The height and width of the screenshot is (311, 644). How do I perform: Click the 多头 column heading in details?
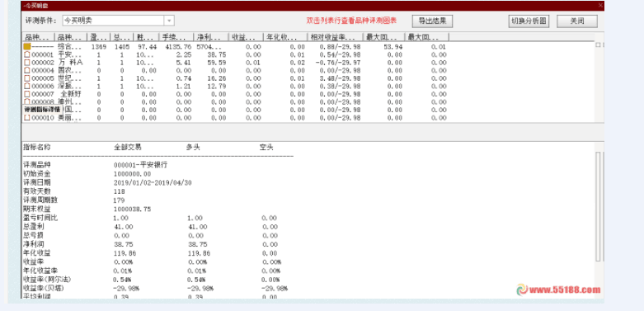(x=193, y=147)
